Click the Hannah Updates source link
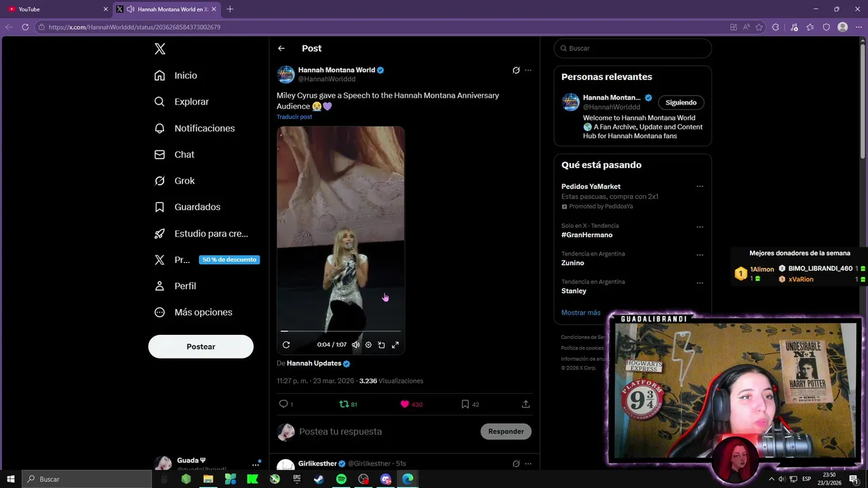This screenshot has height=488, width=868. [x=318, y=363]
